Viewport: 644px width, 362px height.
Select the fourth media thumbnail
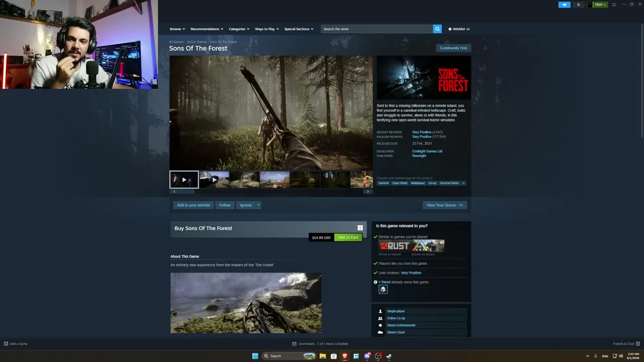click(275, 179)
